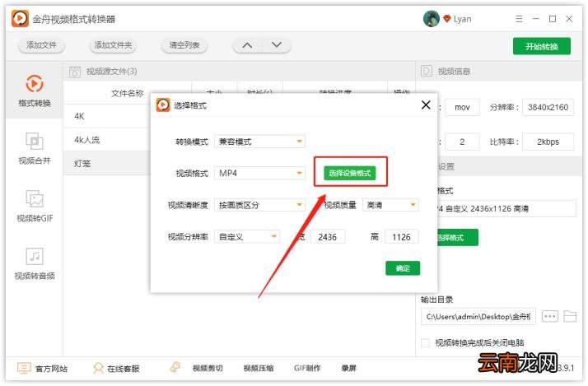
Task: Click the 添加文件夹 button
Action: click(x=113, y=45)
